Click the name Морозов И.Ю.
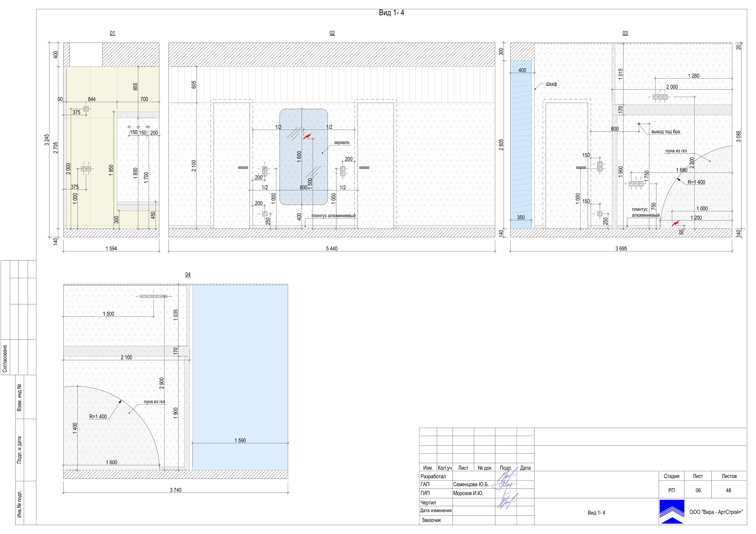Screen dimensions: 756x534 [468, 494]
